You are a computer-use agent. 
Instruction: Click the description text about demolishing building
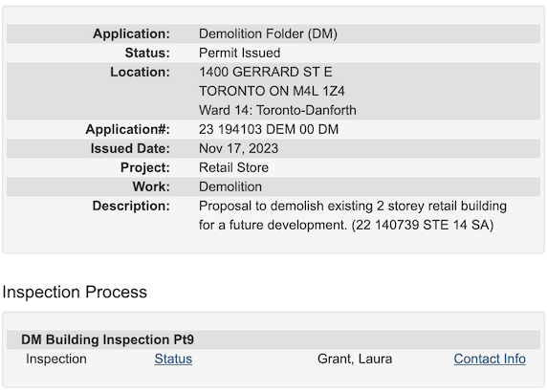(x=353, y=215)
